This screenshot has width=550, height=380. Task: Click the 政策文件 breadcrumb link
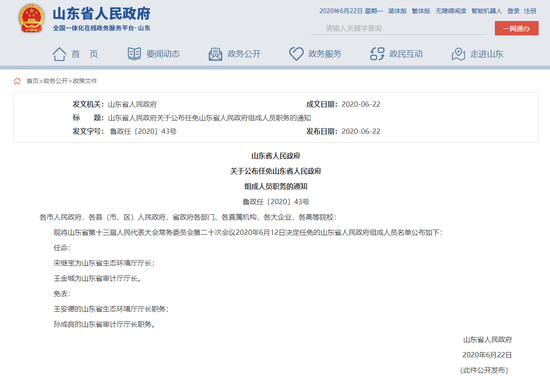pos(85,81)
